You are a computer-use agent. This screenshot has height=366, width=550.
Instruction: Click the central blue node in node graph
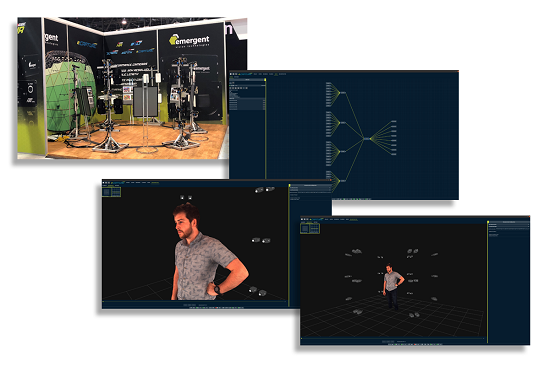click(367, 139)
